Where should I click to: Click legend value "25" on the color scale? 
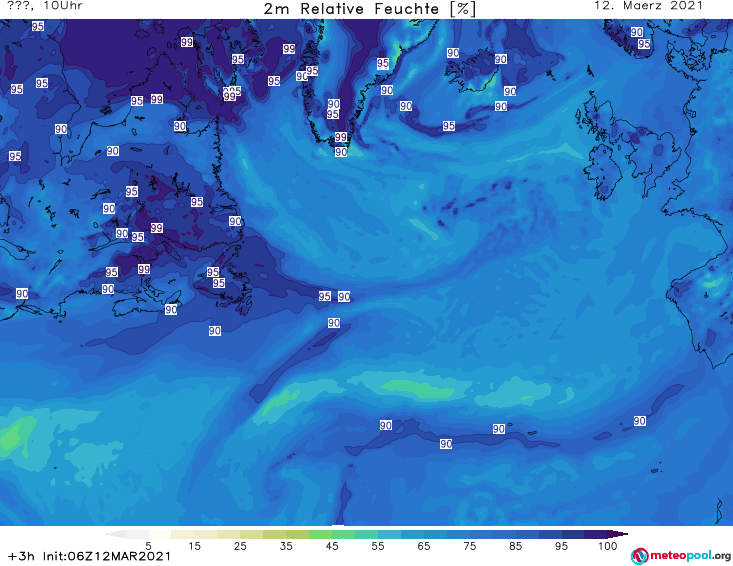240,546
